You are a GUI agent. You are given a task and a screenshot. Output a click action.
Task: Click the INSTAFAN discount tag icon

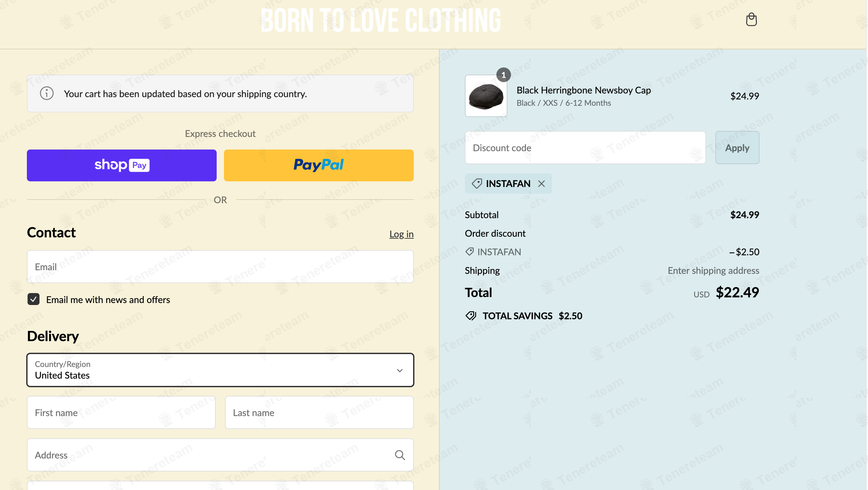(476, 184)
